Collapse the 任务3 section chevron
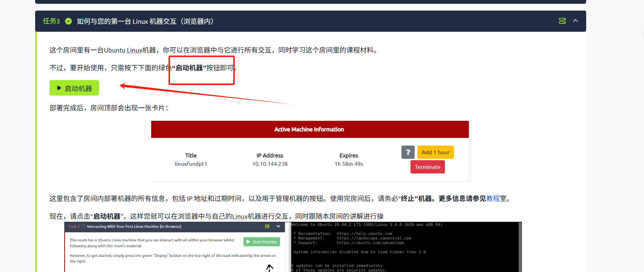Viewport: 644px width, 272px height. coord(575,21)
